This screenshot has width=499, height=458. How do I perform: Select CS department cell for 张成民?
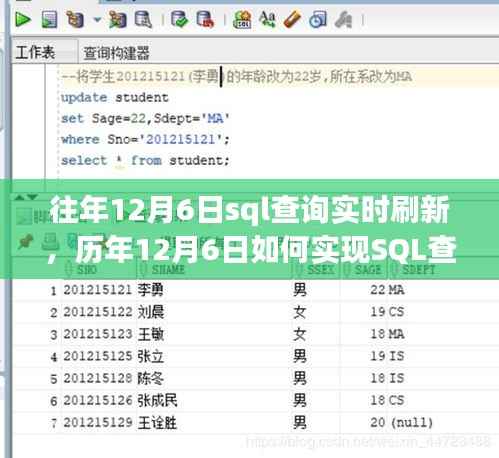396,400
